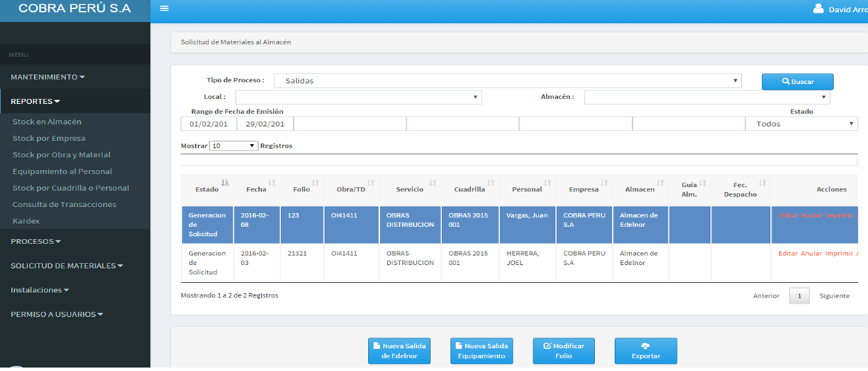Sort table by Servicio column icon
This screenshot has width=868, height=371.
(x=433, y=183)
